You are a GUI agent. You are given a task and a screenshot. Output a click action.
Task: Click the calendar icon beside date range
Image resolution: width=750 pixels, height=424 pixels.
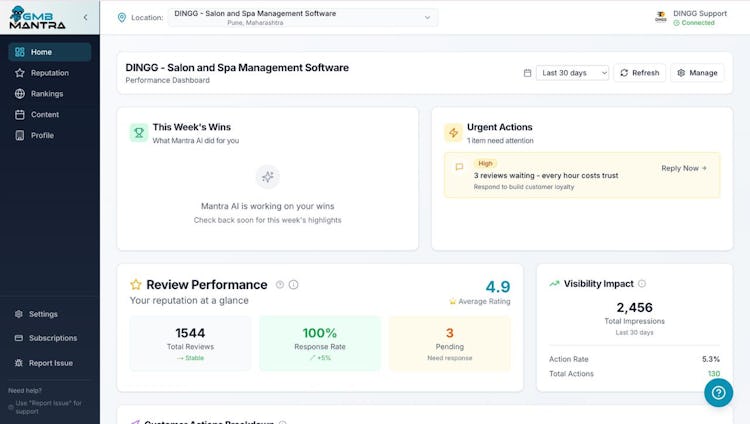pyautogui.click(x=527, y=73)
